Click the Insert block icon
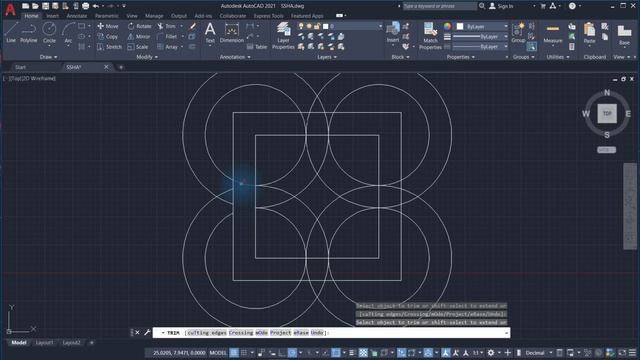Image resolution: width=640 pixels, height=360 pixels. point(393,32)
